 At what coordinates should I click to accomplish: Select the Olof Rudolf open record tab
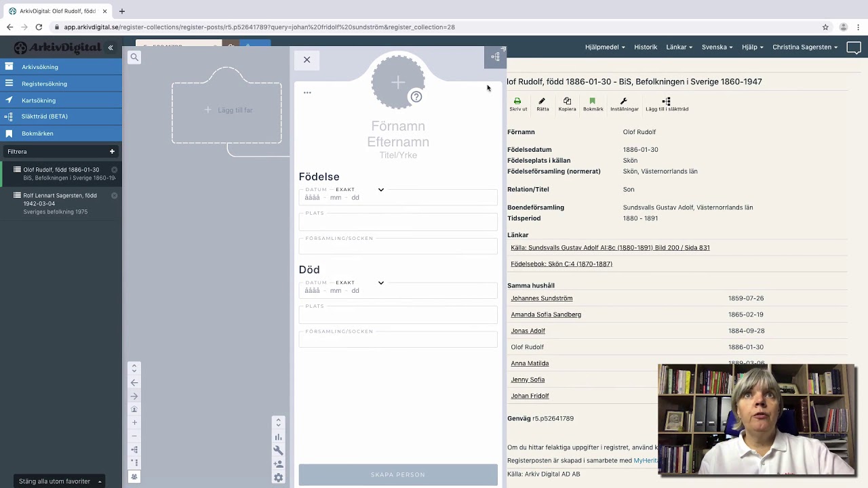[61, 174]
